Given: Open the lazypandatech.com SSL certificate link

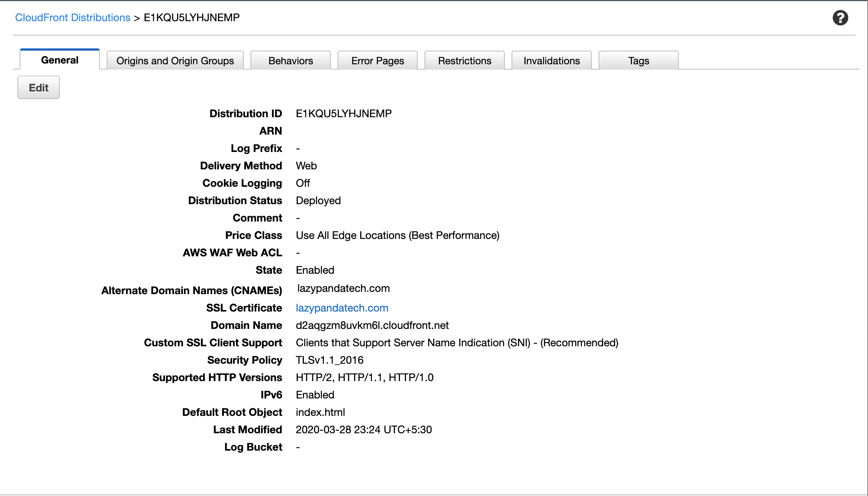Looking at the screenshot, I should tap(342, 308).
